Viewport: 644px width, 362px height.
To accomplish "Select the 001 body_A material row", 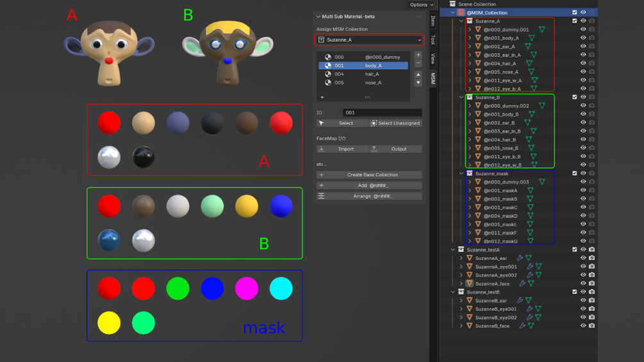I will (x=363, y=65).
